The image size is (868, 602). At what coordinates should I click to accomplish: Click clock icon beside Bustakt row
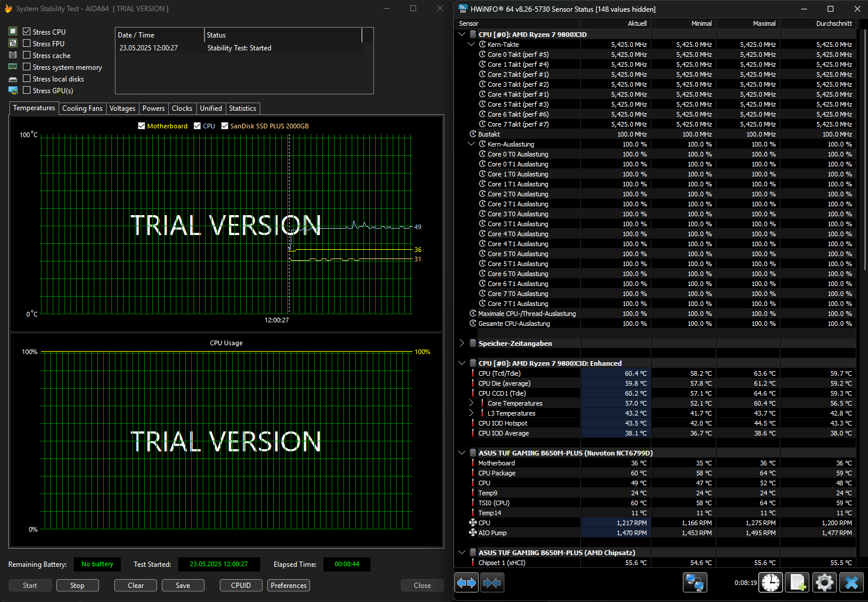(x=473, y=134)
